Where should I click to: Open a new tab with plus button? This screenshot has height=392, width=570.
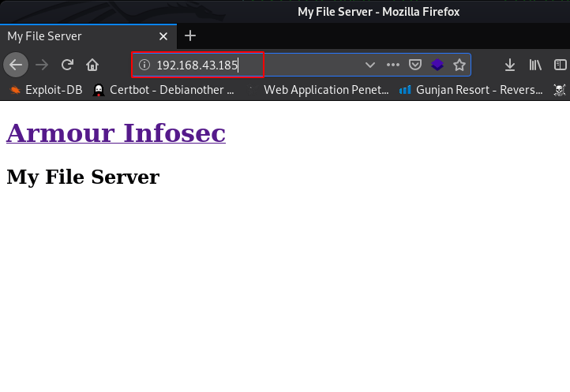click(x=190, y=35)
